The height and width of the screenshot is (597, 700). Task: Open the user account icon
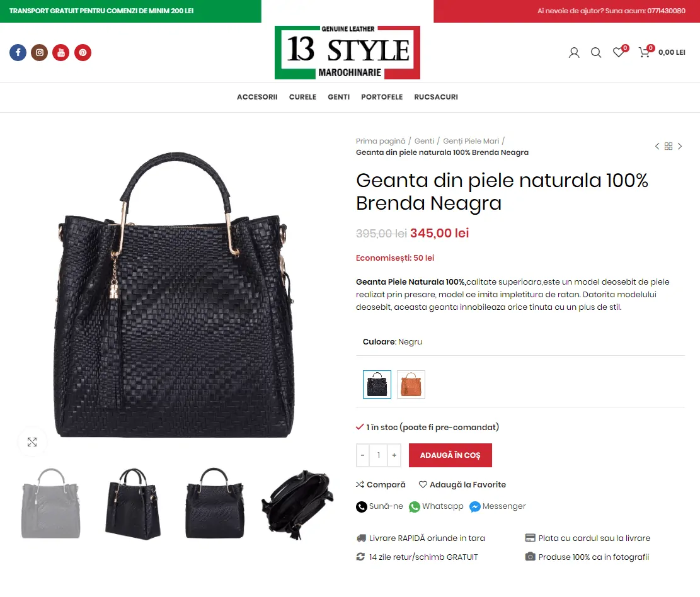click(574, 53)
